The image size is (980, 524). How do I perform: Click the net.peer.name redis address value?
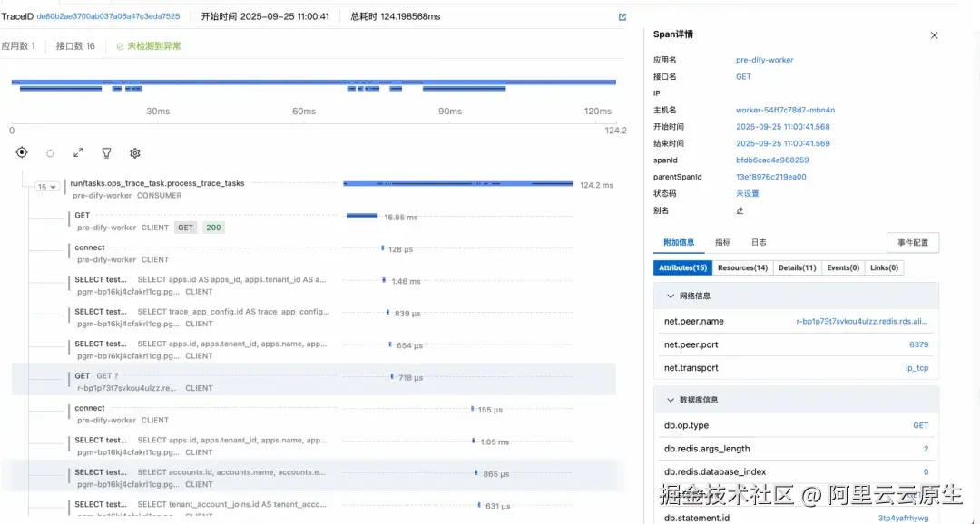[862, 322]
